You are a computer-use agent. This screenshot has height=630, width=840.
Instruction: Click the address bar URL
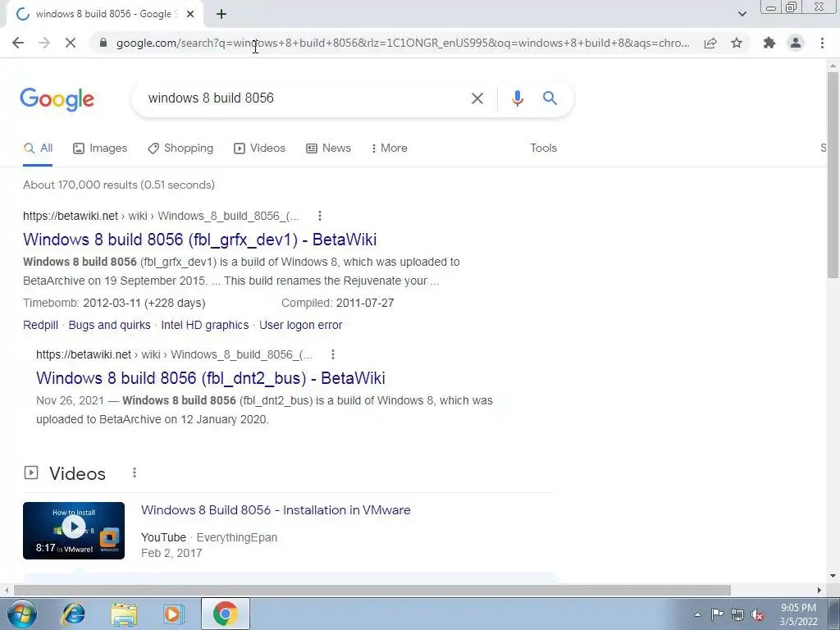(403, 43)
